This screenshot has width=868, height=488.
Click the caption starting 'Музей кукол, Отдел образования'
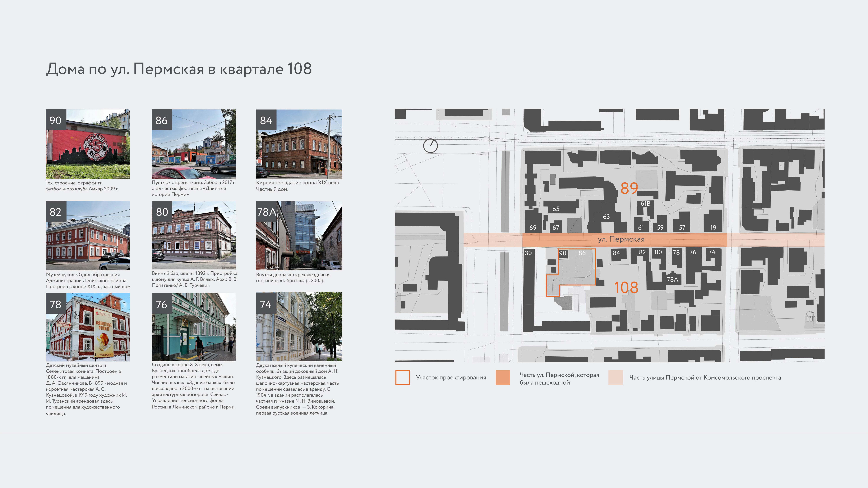pos(89,281)
